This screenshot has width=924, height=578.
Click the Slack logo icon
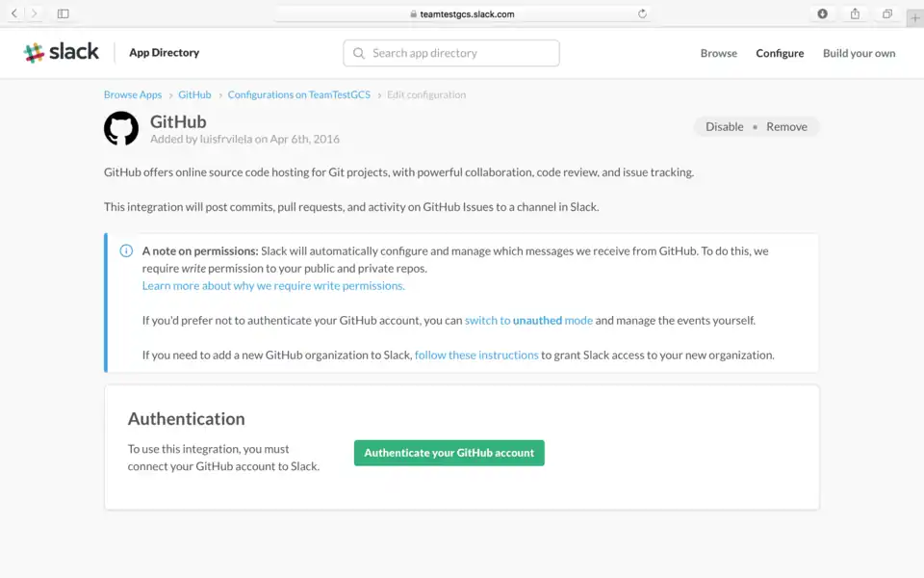click(x=35, y=53)
